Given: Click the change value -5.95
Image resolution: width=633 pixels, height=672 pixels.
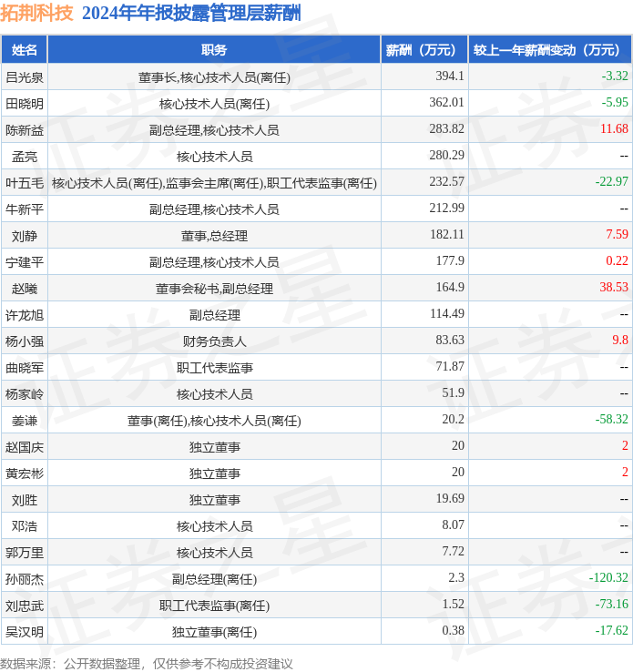Looking at the screenshot, I should (615, 102).
